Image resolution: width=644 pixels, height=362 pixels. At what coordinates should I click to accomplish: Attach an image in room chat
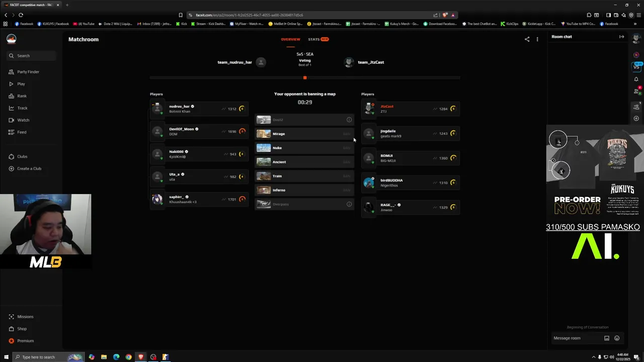[x=607, y=338]
